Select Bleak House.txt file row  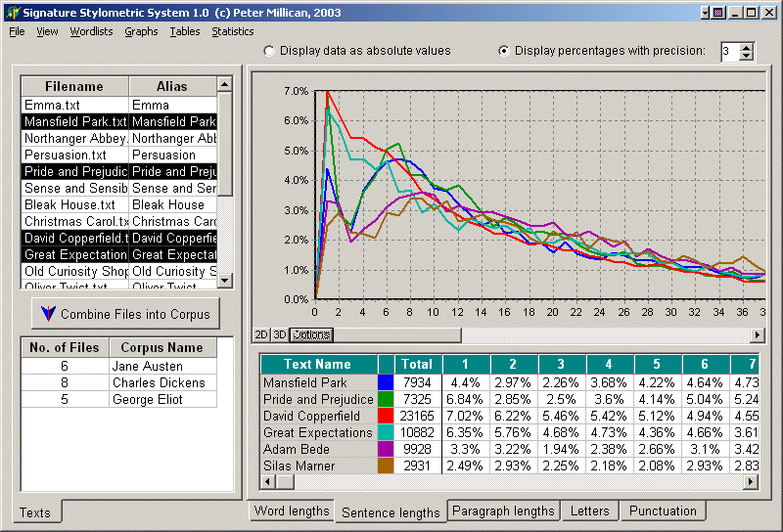click(x=119, y=204)
